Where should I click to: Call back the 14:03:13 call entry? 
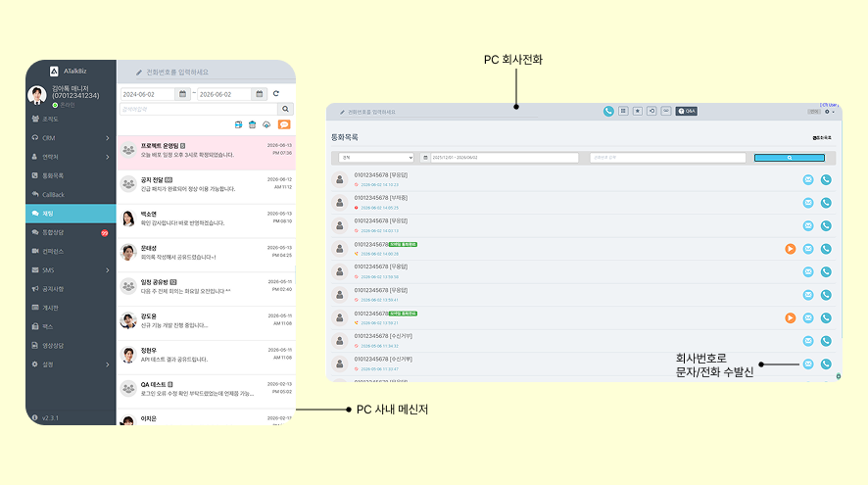(826, 226)
